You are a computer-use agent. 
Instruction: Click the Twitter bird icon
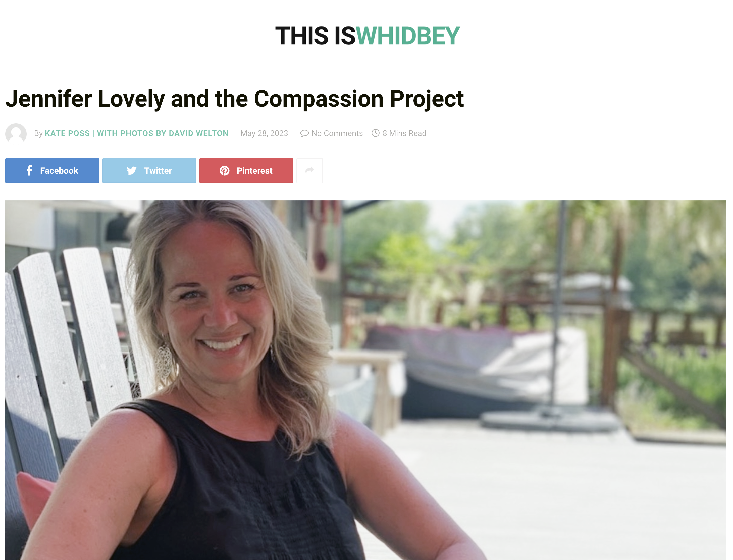(131, 171)
